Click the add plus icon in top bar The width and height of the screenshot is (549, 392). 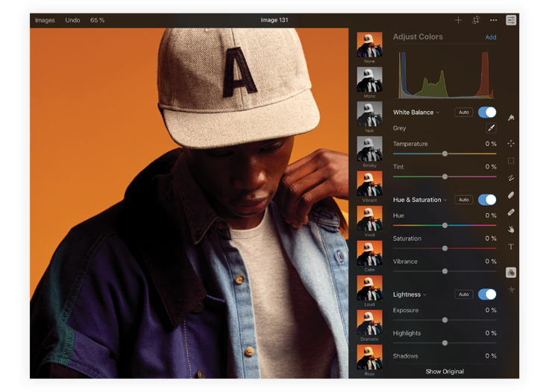(x=458, y=20)
